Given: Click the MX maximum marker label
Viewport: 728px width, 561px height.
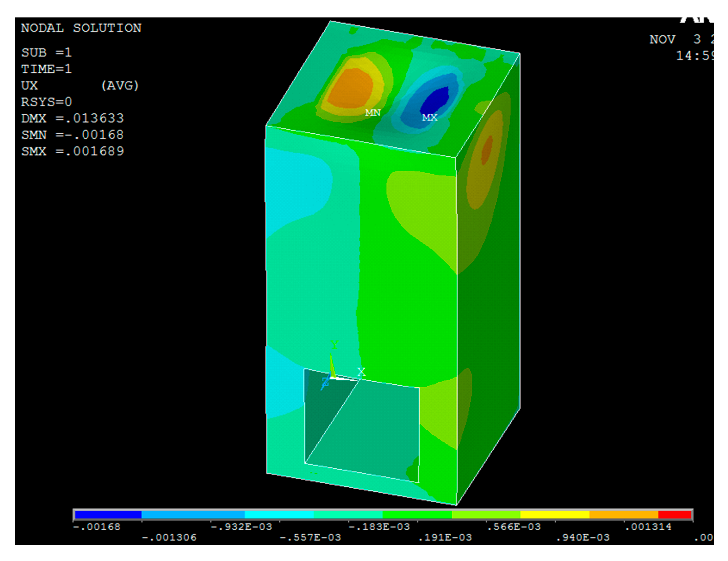Looking at the screenshot, I should pos(429,117).
